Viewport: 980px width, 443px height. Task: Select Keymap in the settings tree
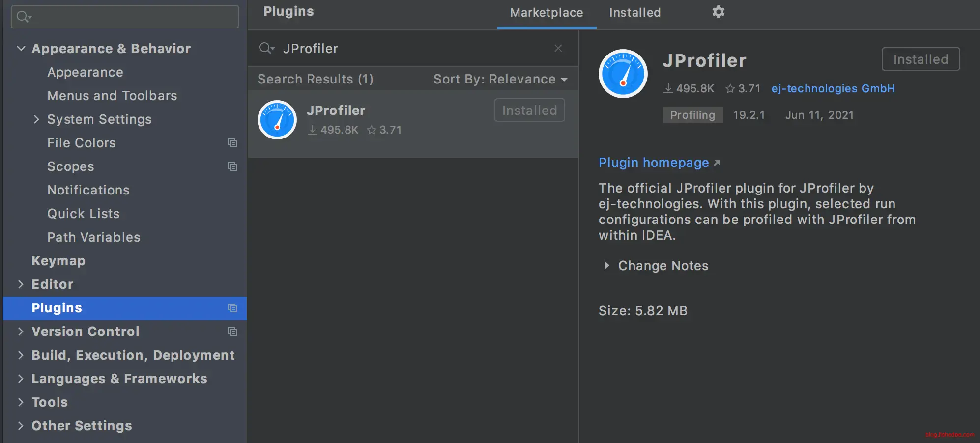point(58,261)
